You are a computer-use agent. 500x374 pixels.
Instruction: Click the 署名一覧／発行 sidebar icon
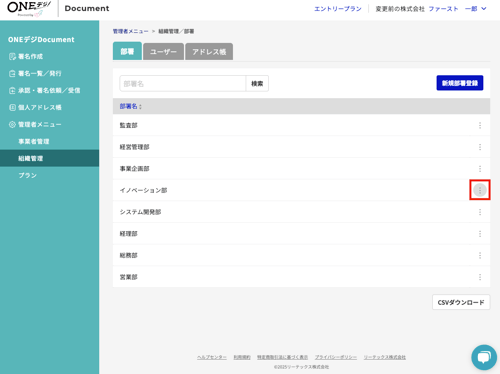coord(12,73)
